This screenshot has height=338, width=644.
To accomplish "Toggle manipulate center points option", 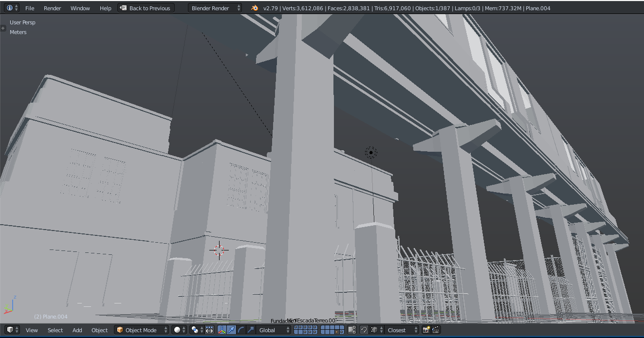I will (209, 330).
